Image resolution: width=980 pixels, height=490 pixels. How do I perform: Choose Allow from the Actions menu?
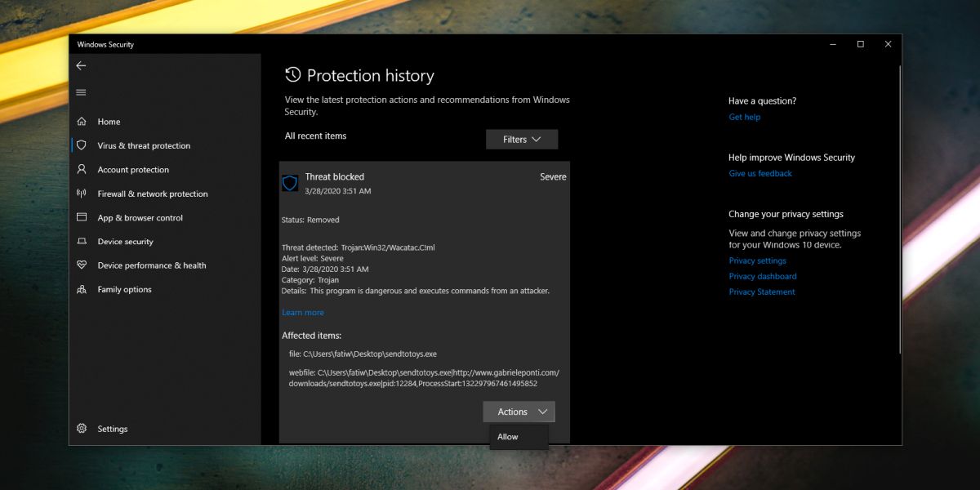click(519, 437)
